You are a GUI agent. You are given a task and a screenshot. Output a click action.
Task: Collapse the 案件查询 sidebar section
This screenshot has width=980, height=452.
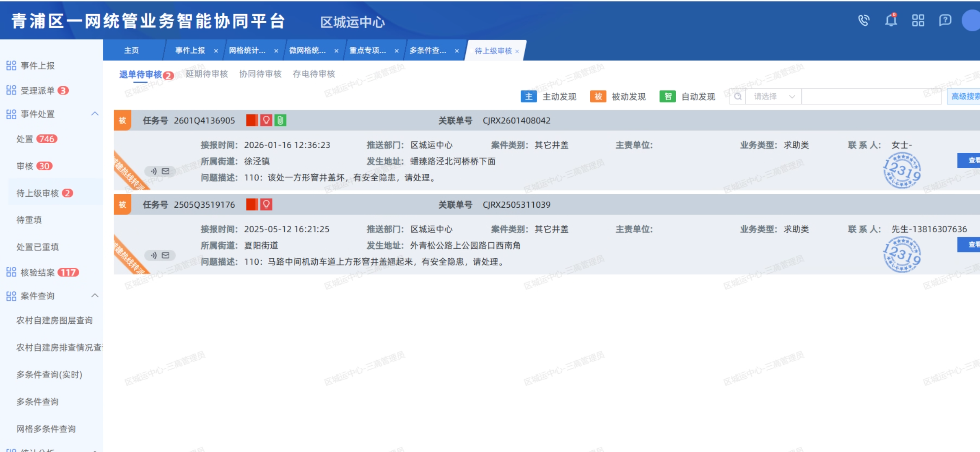pos(95,296)
